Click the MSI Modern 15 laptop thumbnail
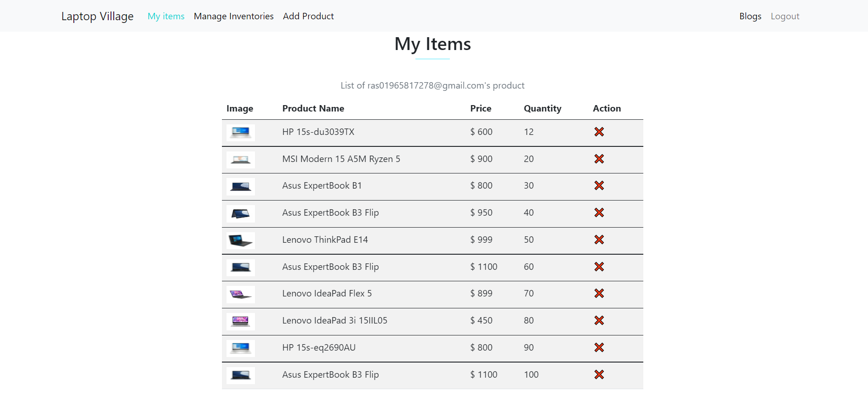Image resolution: width=868 pixels, height=413 pixels. (241, 159)
